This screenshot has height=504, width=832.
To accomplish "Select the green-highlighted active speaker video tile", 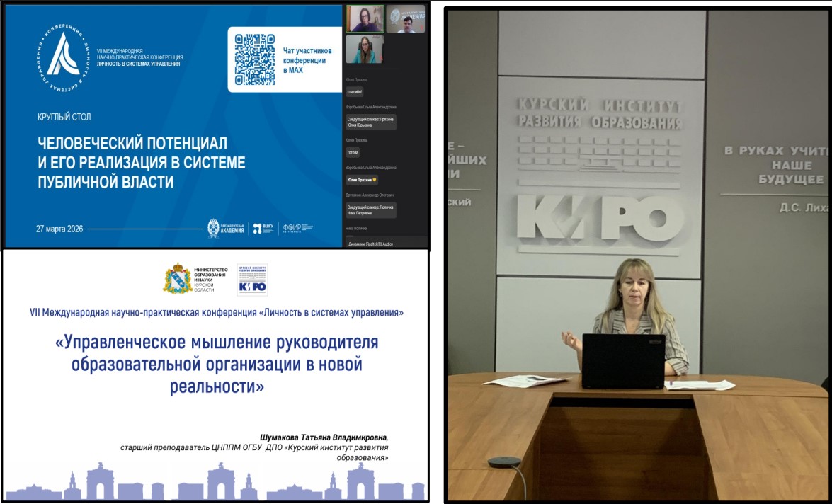I will [365, 18].
